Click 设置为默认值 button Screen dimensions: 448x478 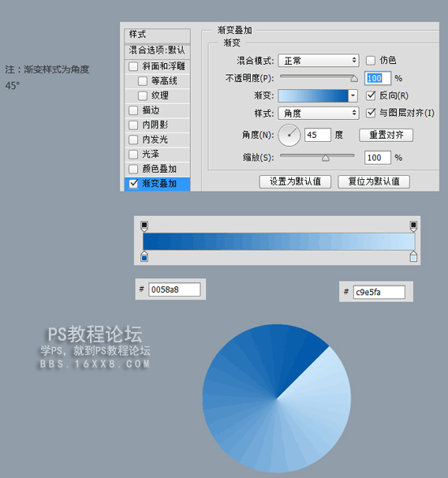295,181
